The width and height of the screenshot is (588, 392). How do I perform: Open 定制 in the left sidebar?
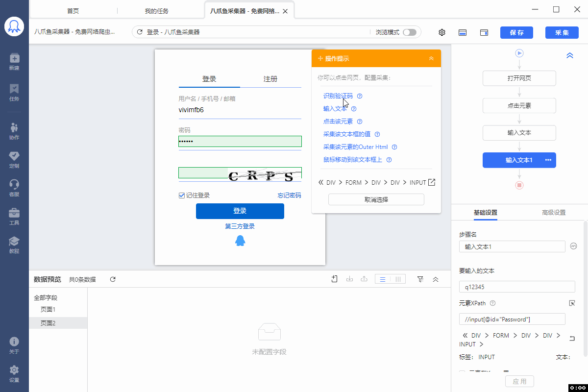[14, 159]
